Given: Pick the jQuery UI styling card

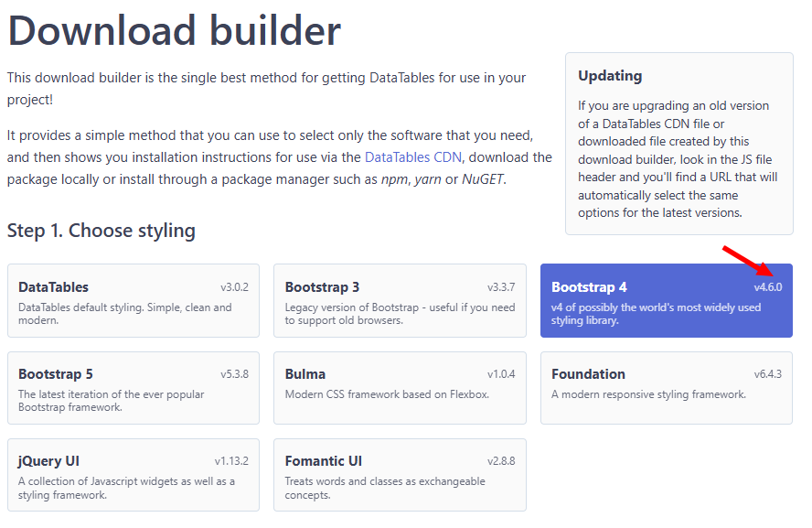Looking at the screenshot, I should coord(134,475).
